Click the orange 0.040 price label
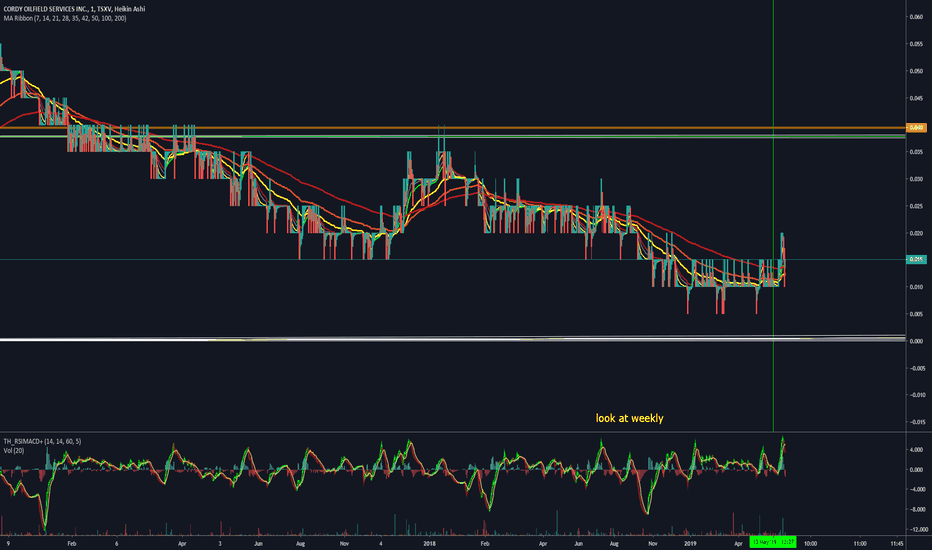The width and height of the screenshot is (932, 550). click(916, 128)
